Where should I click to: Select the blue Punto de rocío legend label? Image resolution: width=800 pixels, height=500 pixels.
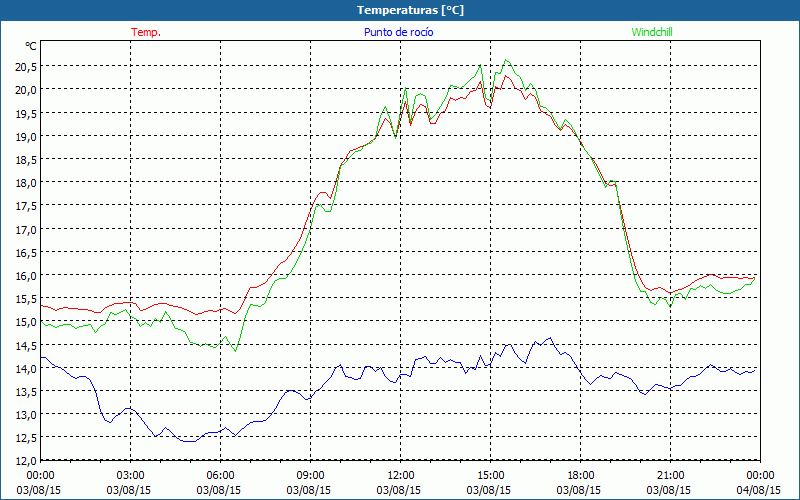pos(398,32)
